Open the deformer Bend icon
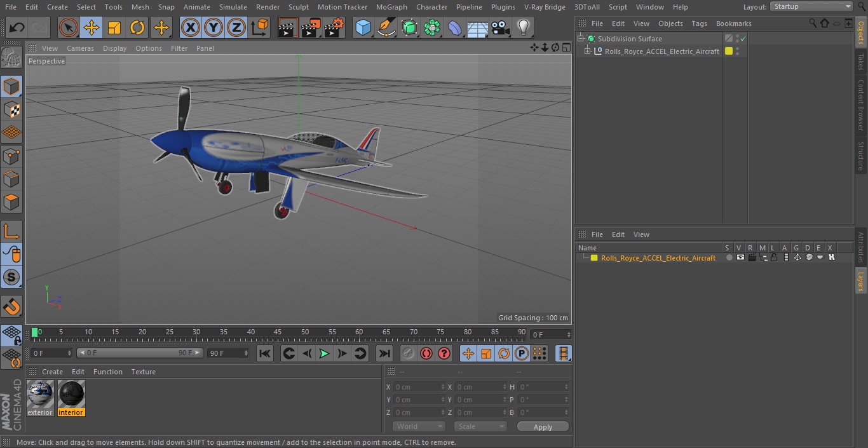The width and height of the screenshot is (868, 448). [455, 27]
